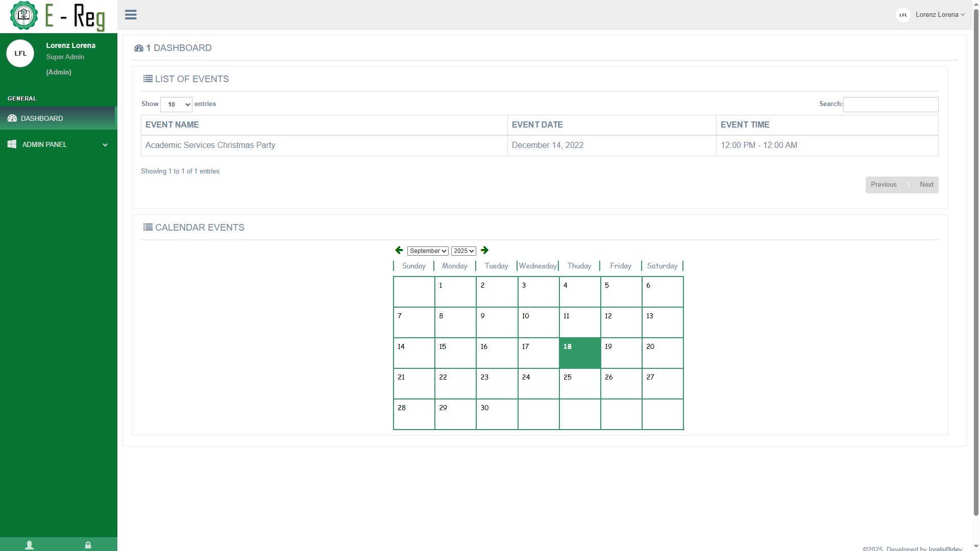
Task: Click the user profile icon in sidebar footer
Action: [x=30, y=545]
